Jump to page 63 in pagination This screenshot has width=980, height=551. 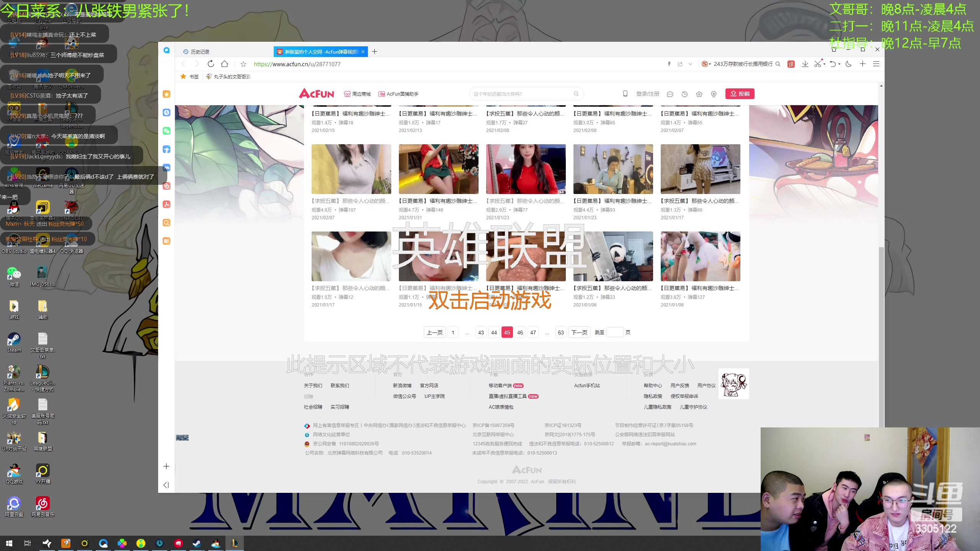pos(561,333)
